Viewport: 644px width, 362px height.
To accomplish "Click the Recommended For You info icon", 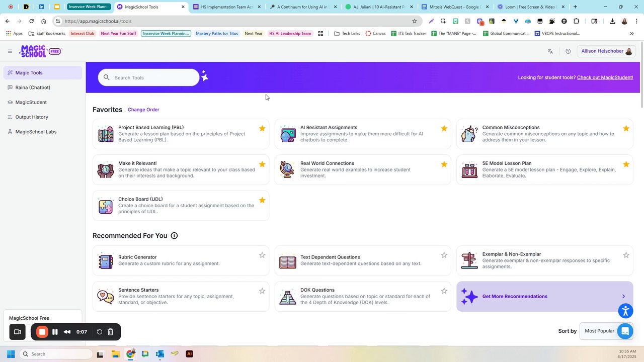I will point(174,236).
